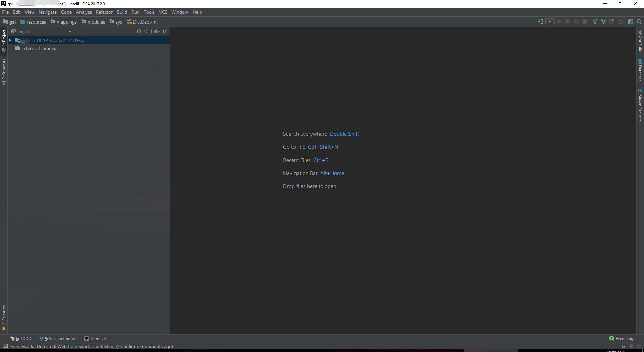Open the Code menu
Image resolution: width=644 pixels, height=352 pixels.
66,12
